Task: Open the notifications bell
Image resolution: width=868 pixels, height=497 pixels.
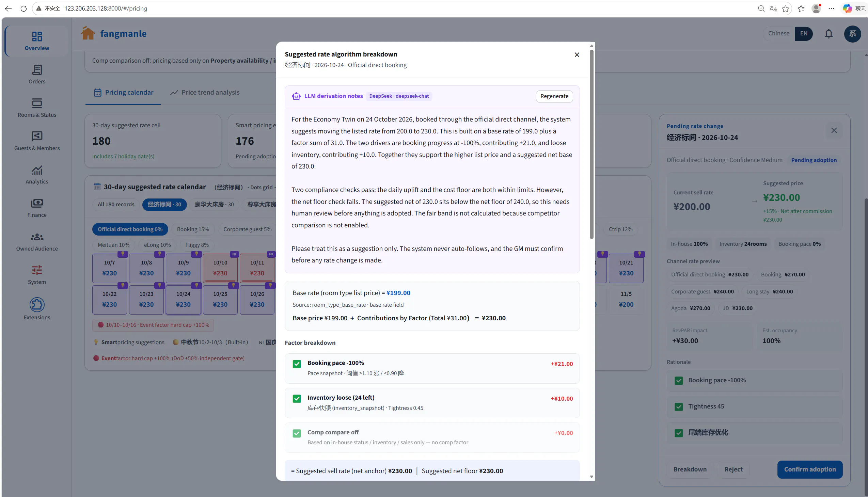Action: point(829,34)
